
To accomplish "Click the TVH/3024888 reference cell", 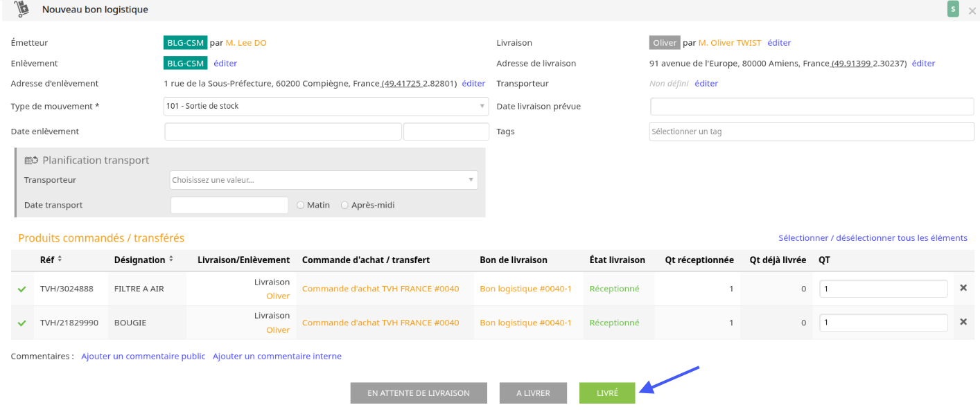I will (x=67, y=289).
